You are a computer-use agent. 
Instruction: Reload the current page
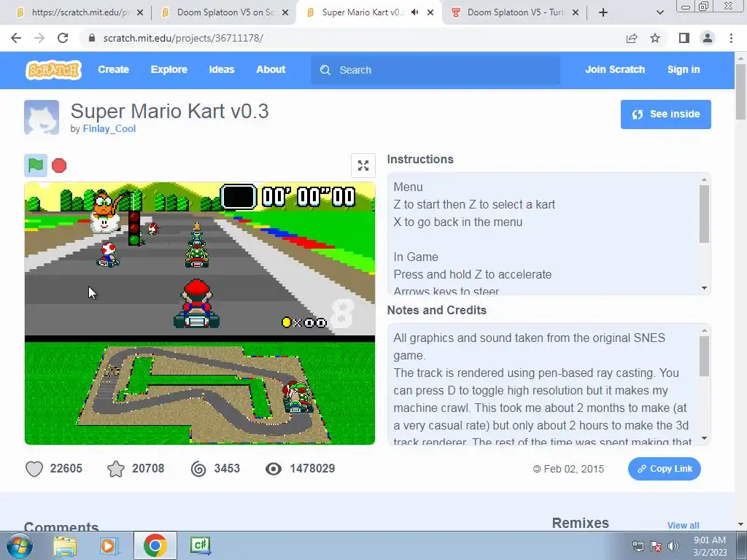63,38
